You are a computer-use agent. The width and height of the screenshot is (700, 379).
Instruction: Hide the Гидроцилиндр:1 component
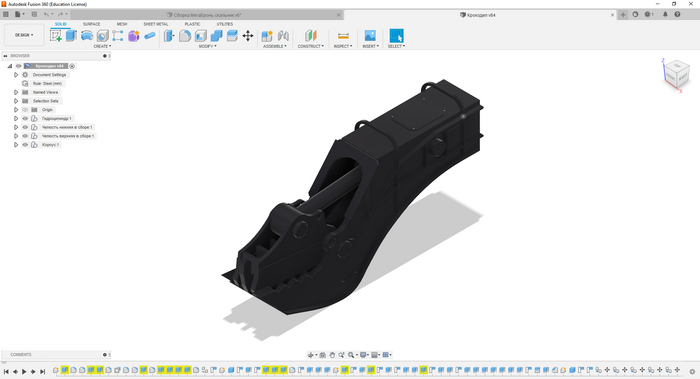pyautogui.click(x=25, y=119)
